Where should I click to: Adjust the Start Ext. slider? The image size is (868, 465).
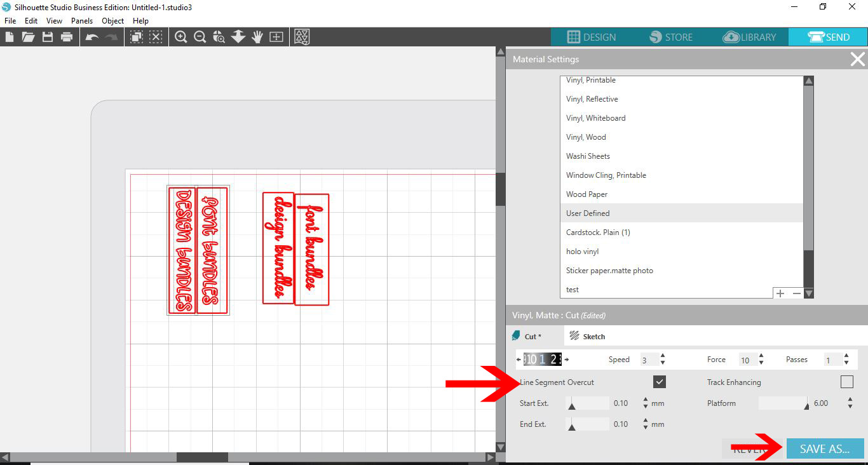(587, 403)
